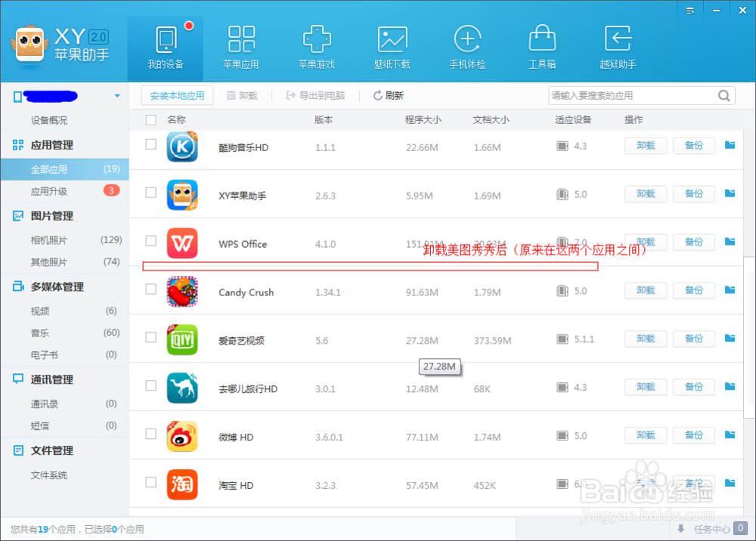Uninstall 去哪儿旅行HD via 卸载 button
Screen dimensions: 756x541
coord(645,386)
